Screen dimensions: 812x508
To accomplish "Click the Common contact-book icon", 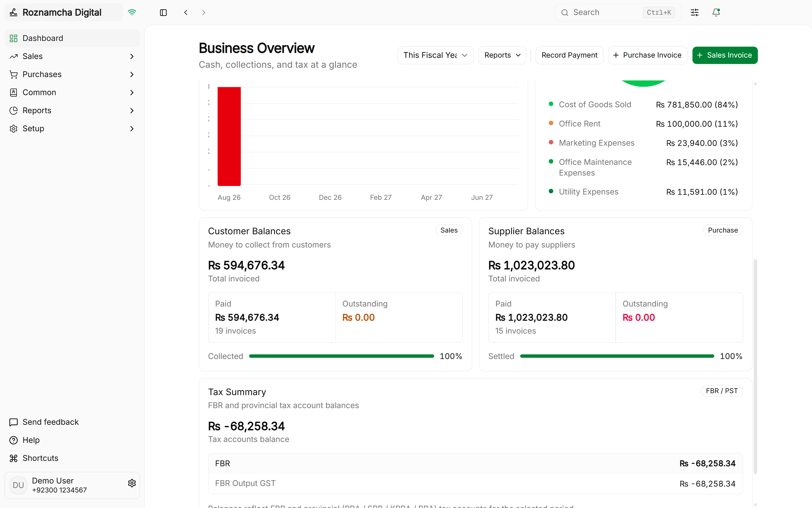I will 14,92.
